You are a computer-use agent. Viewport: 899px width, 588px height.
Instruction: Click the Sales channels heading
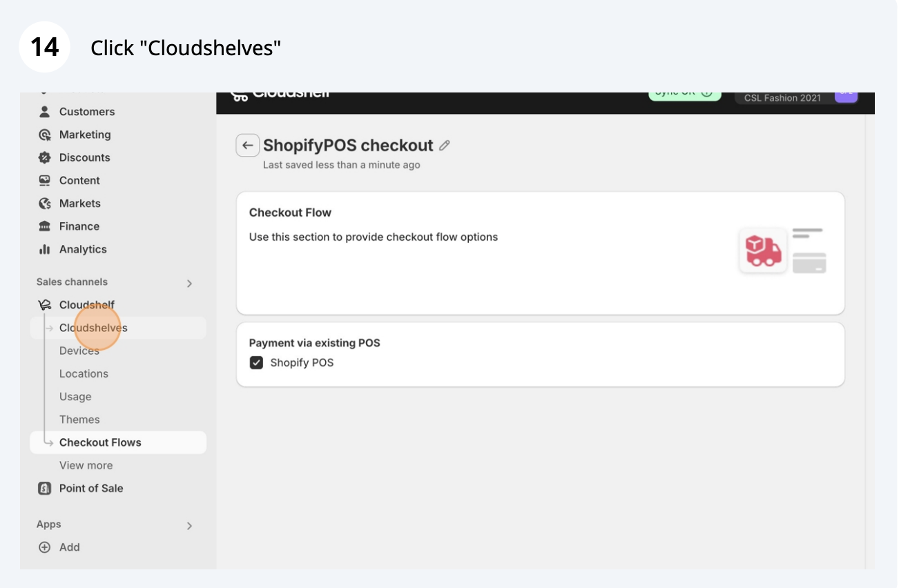pyautogui.click(x=72, y=282)
